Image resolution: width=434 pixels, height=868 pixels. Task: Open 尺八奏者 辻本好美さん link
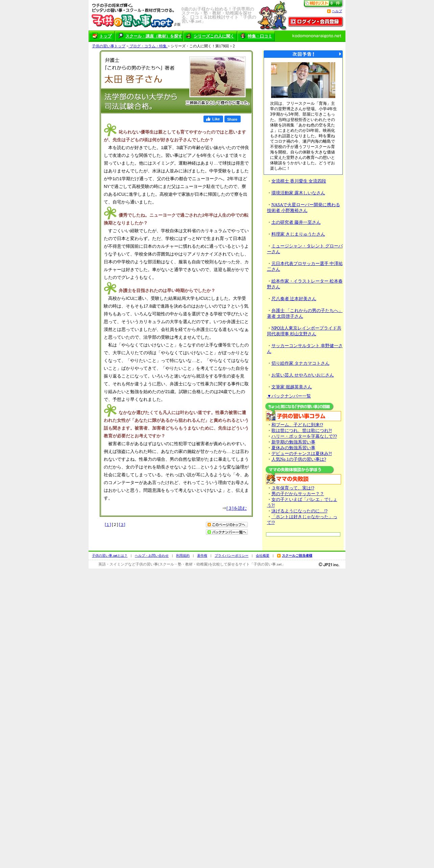pos(293,299)
